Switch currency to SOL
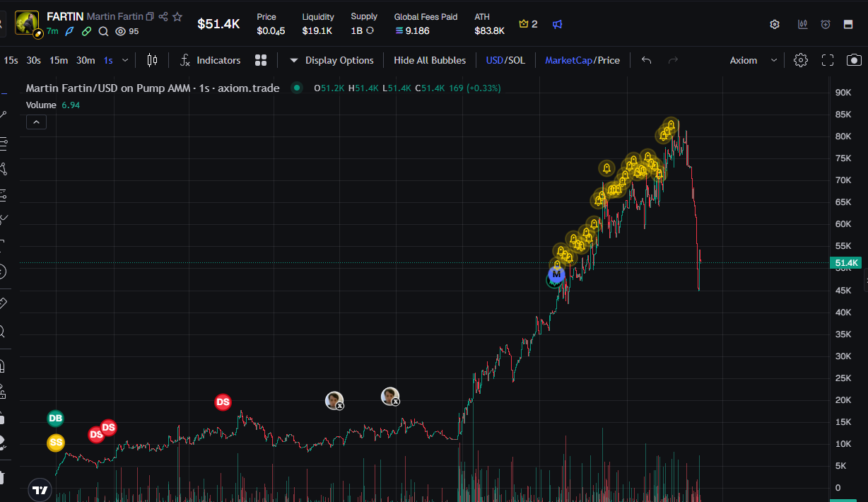The height and width of the screenshot is (502, 868). coord(517,60)
